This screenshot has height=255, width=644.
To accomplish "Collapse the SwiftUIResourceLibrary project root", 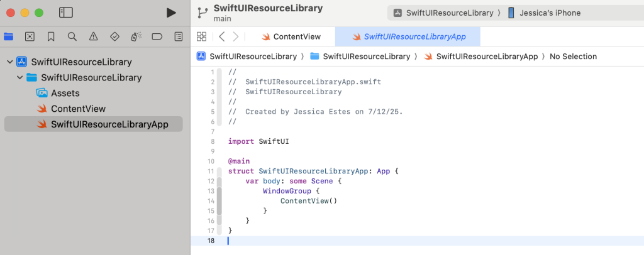I will coord(10,62).
